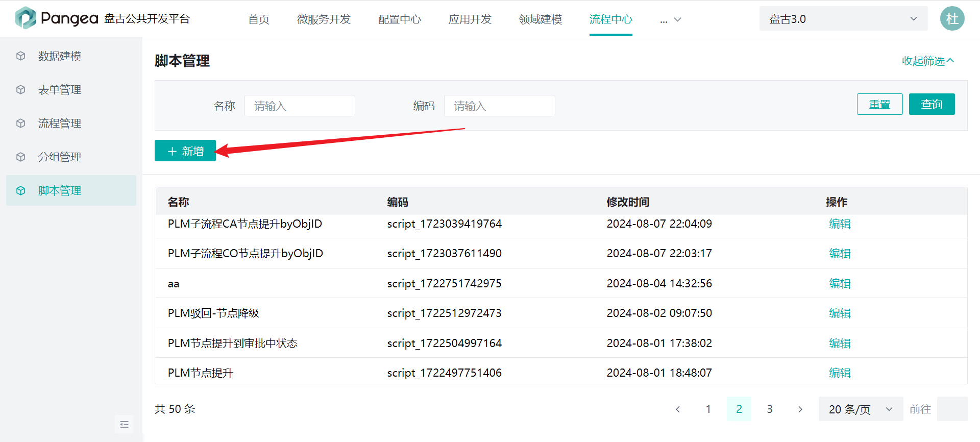Click the 数据建模 cube icon in the sidebar
The width and height of the screenshot is (980, 442).
(x=20, y=56)
